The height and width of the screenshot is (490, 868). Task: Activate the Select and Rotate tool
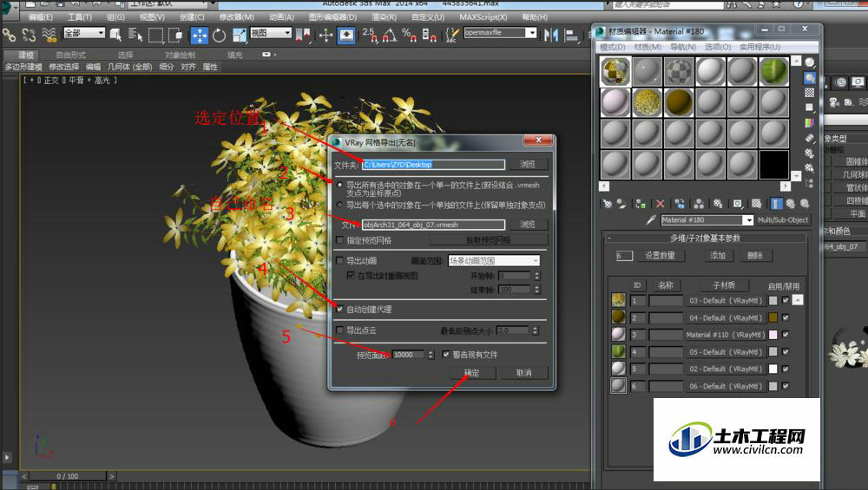[220, 36]
